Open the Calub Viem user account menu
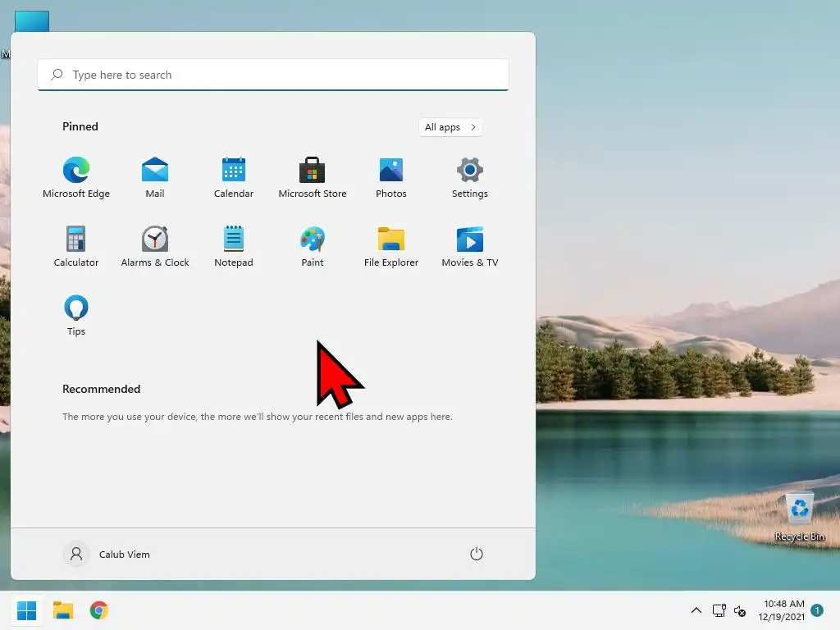840x630 pixels. point(107,554)
